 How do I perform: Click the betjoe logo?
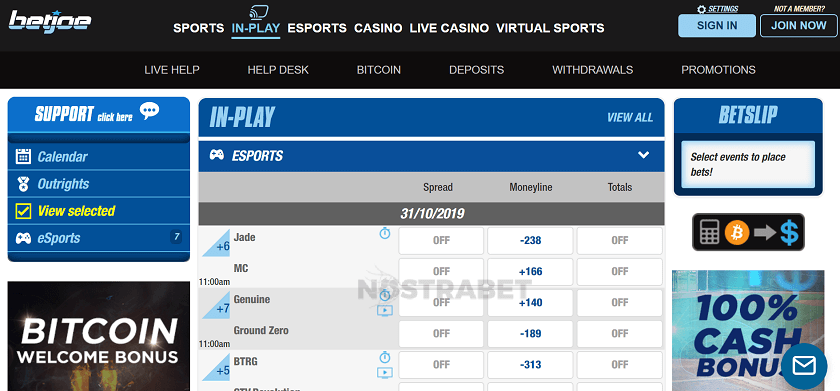[50, 22]
